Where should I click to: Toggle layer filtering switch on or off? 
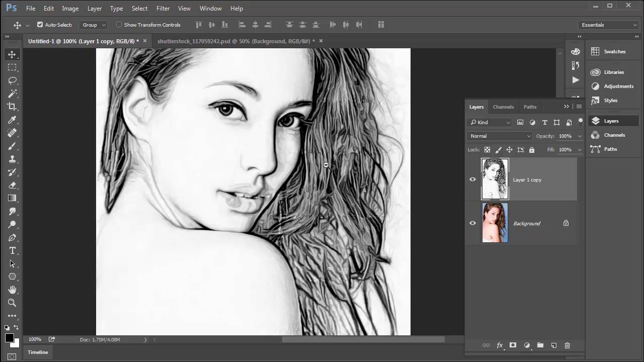click(x=580, y=122)
